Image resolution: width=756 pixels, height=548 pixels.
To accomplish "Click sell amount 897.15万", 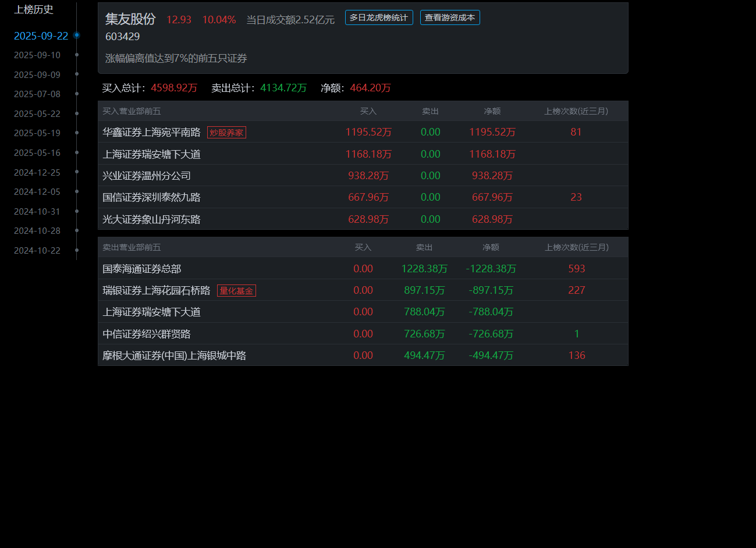I will 424,290.
